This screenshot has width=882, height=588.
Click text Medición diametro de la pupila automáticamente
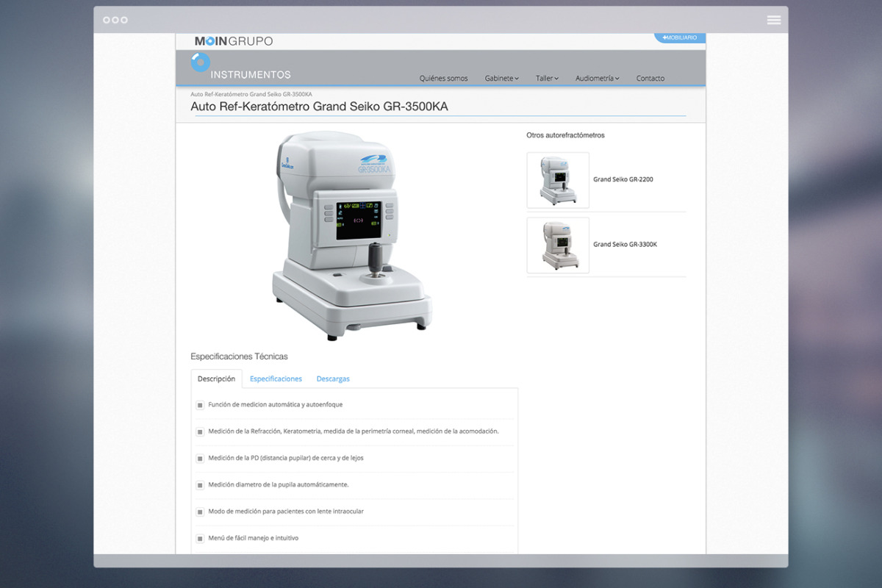[278, 484]
